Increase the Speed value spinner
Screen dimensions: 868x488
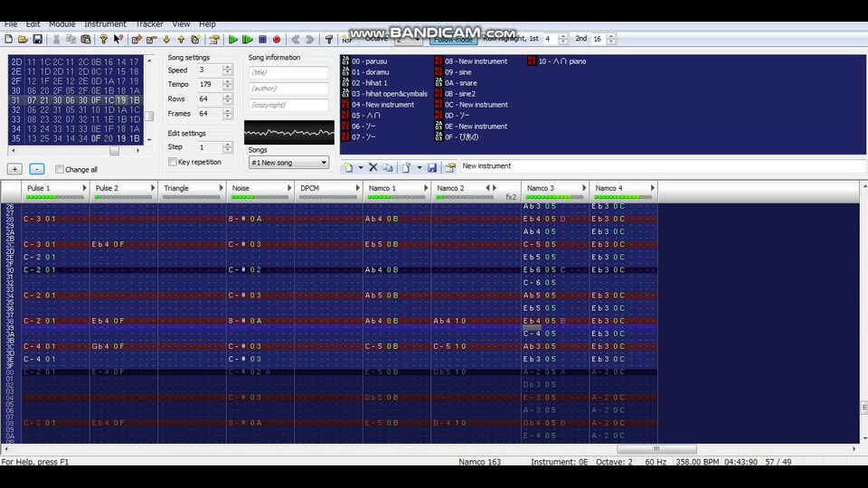pos(228,67)
